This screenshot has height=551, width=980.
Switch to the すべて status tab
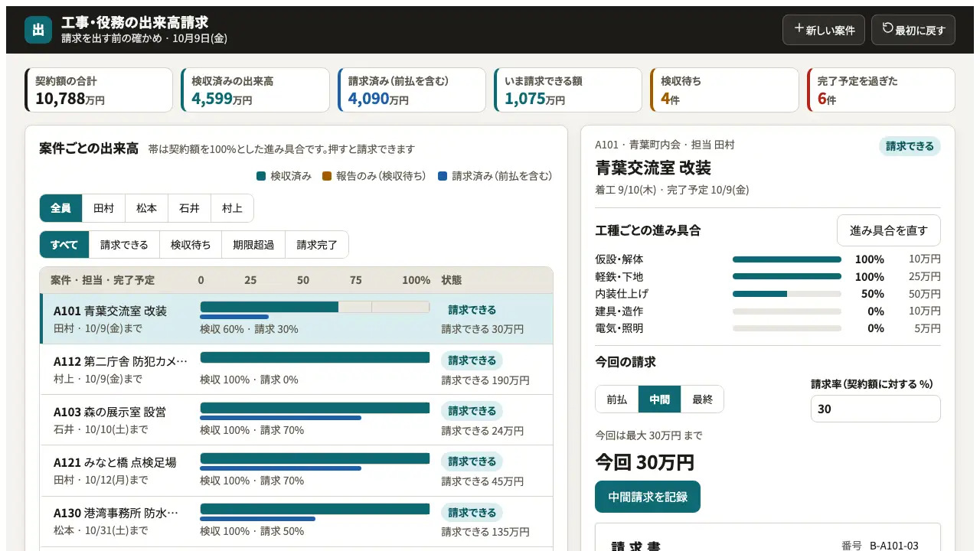(x=64, y=245)
